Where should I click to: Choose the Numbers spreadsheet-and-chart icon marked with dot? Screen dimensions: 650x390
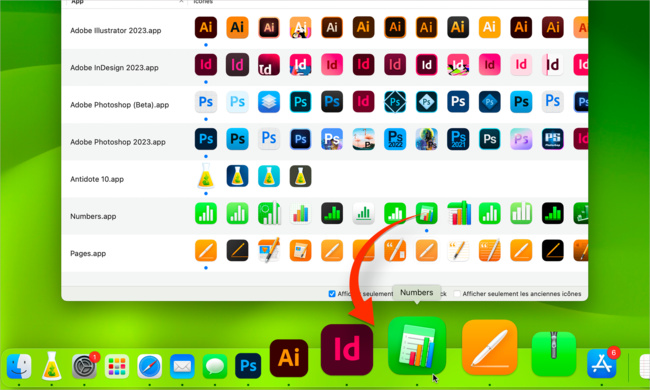coord(427,213)
